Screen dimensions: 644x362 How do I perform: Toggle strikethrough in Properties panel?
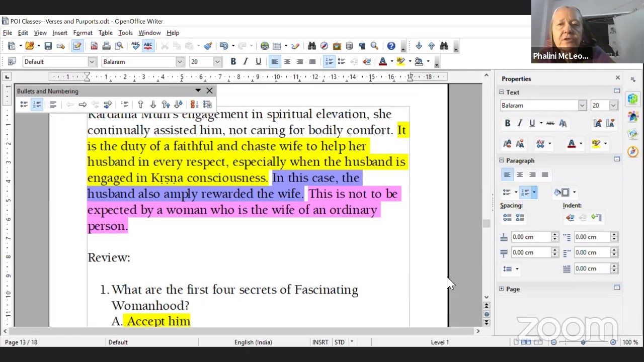550,123
